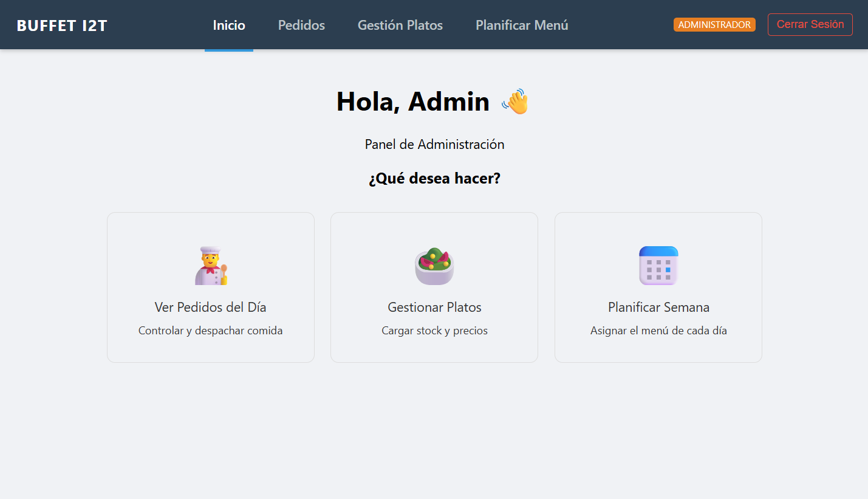The width and height of the screenshot is (868, 499).
Task: Click the calendar icon for weekly planning
Action: (658, 266)
